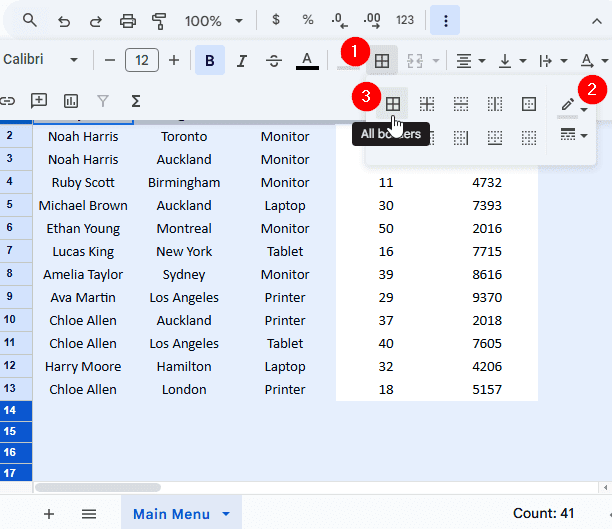Open the all sheets list
The width and height of the screenshot is (612, 529).
89,514
